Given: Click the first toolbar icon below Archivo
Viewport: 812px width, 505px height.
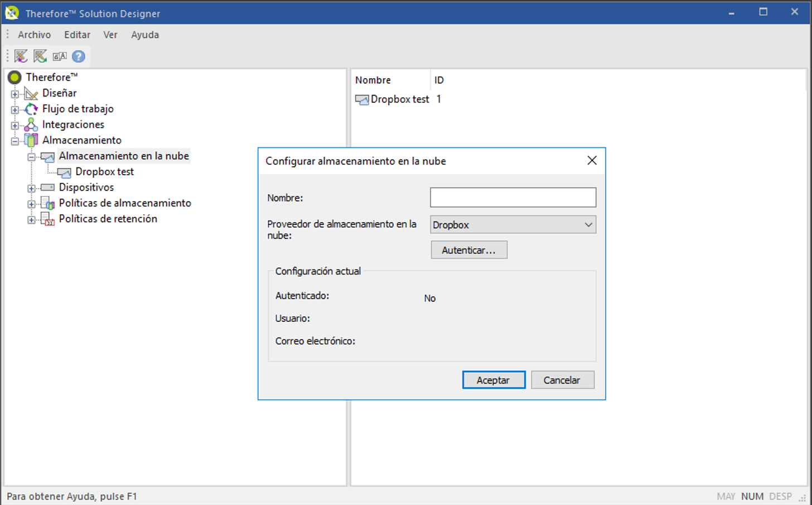Looking at the screenshot, I should click(x=21, y=56).
